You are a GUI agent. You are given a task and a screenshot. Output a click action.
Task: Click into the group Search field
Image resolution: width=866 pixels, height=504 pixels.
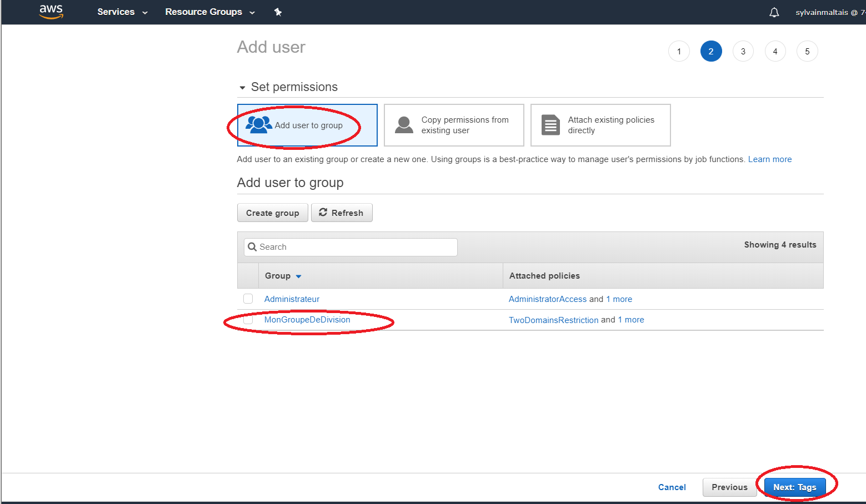(x=356, y=247)
